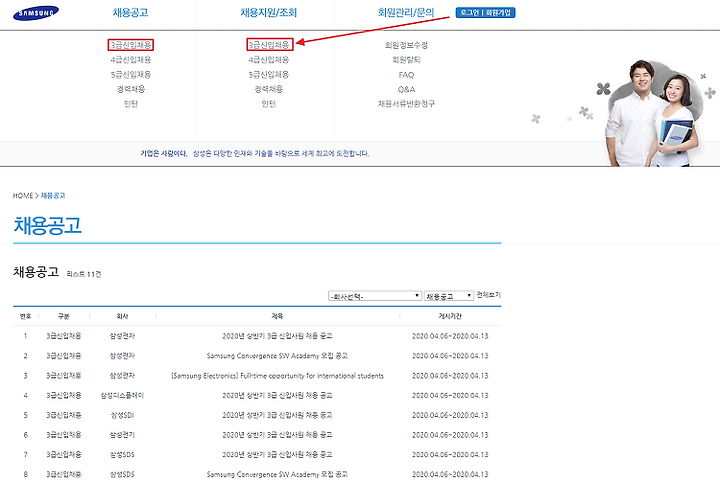Click 삼성디스플레이 company cell
720x482 pixels.
tap(122, 395)
